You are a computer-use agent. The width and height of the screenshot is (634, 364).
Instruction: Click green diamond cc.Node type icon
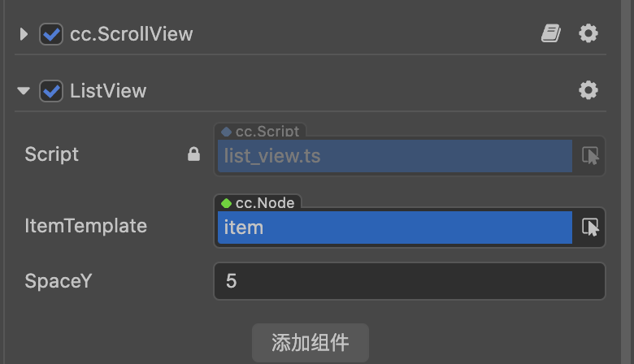point(227,202)
